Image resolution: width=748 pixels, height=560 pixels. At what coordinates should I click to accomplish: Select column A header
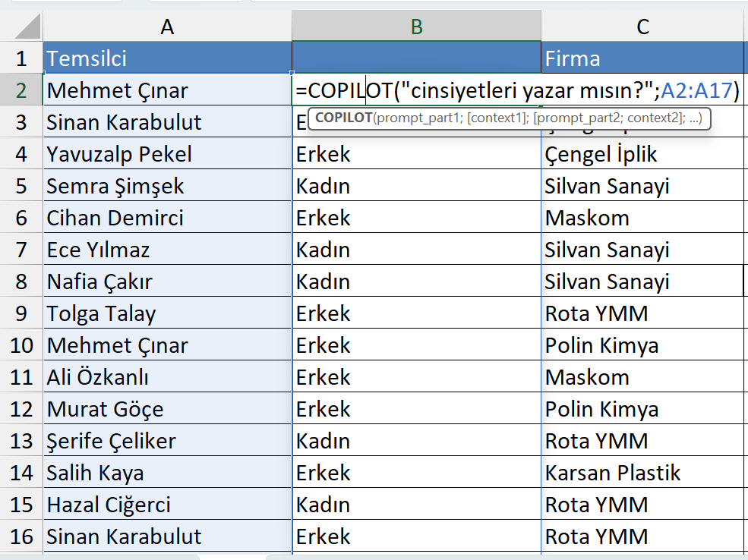(167, 27)
